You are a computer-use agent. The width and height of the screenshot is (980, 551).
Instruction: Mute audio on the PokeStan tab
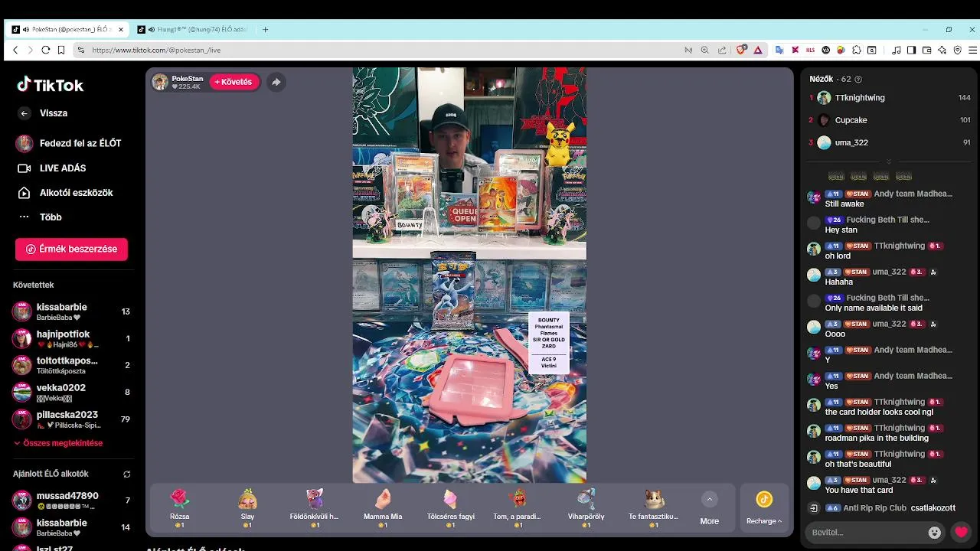26,29
